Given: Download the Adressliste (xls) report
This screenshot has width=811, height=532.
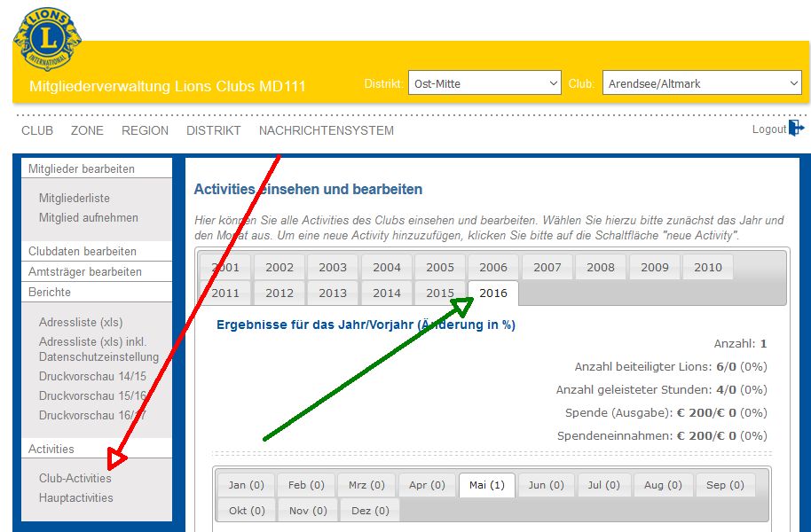Looking at the screenshot, I should coord(81,322).
